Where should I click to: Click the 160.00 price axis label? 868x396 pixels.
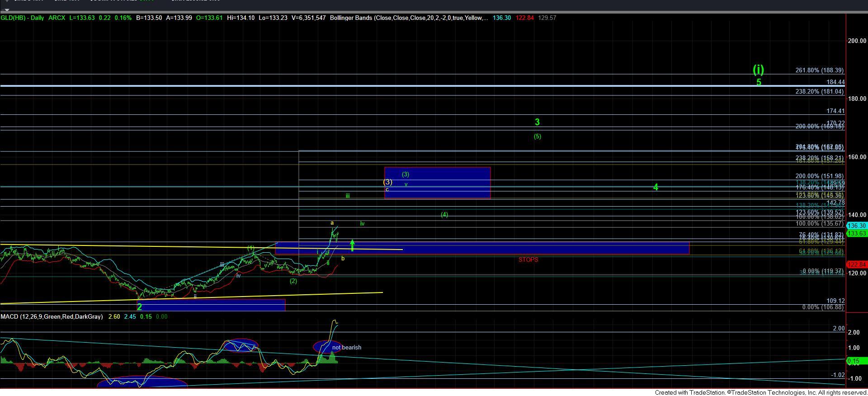[857, 157]
